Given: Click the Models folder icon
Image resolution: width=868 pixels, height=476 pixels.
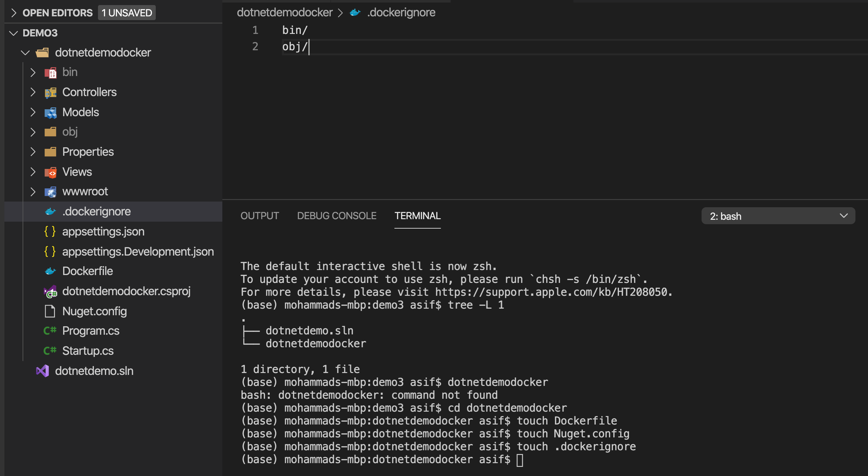Looking at the screenshot, I should coord(51,112).
